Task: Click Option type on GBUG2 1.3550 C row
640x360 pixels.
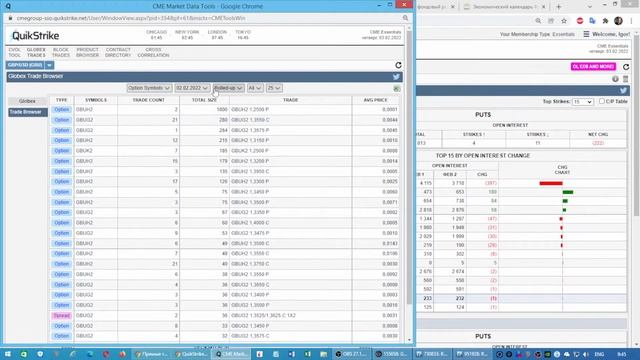Action: [x=62, y=120]
